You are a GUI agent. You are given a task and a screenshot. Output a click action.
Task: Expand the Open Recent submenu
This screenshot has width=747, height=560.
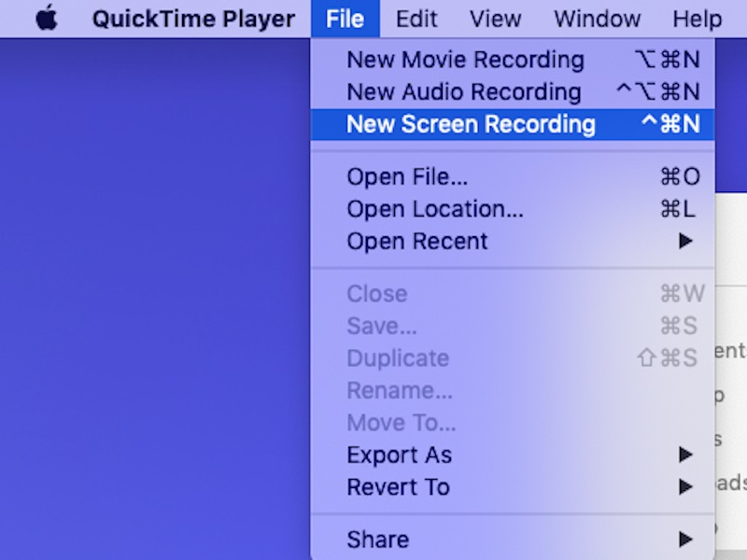(416, 241)
